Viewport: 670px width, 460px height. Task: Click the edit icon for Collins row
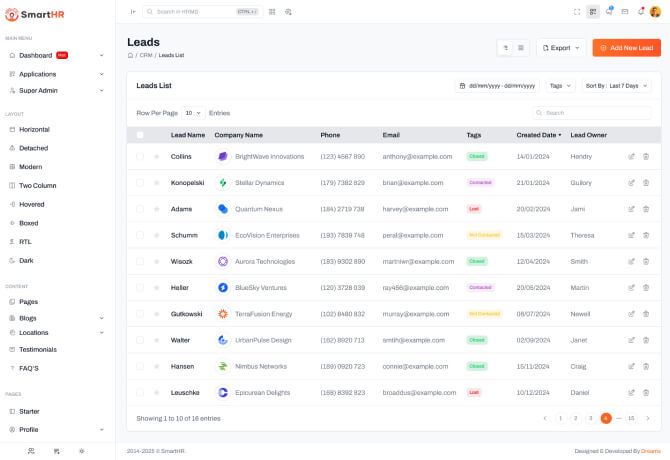coord(631,156)
